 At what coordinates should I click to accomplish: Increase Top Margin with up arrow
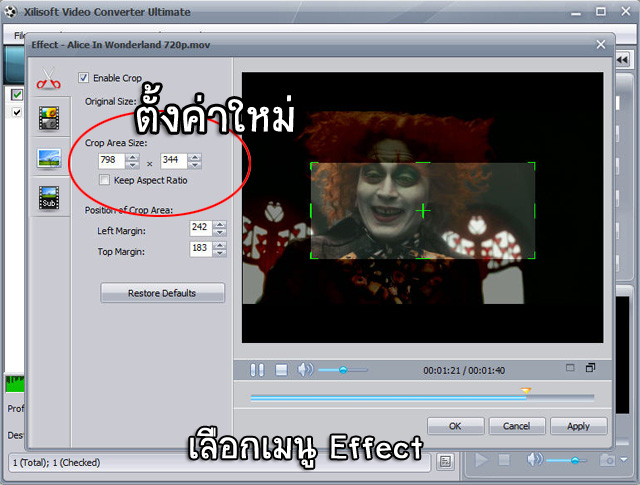(220, 245)
